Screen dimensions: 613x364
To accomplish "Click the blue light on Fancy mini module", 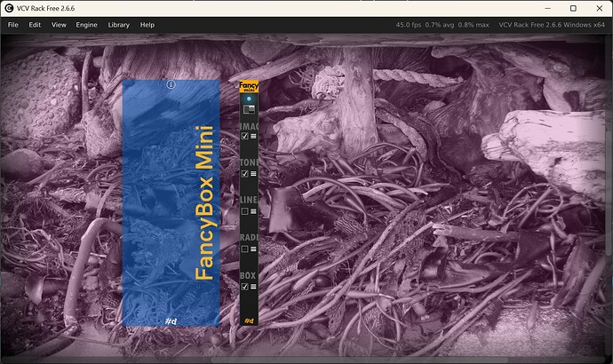I will click(249, 99).
